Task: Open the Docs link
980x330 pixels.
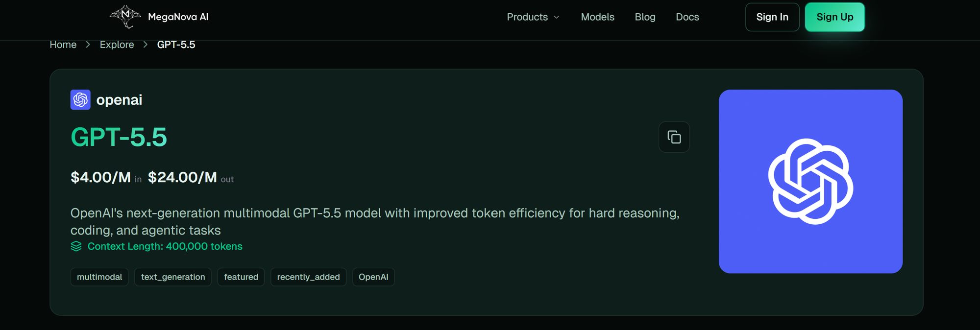Action: point(687,17)
